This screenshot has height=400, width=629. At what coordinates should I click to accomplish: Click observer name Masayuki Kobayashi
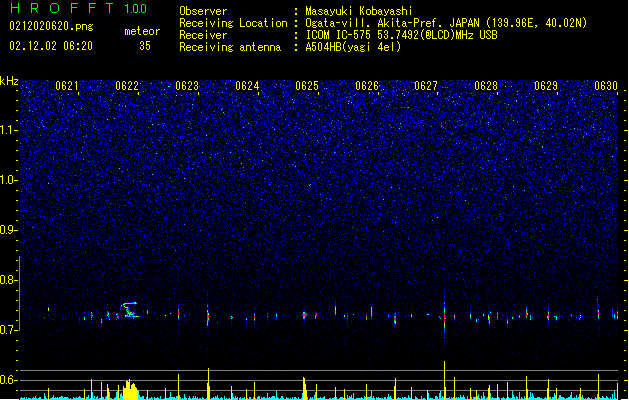359,11
